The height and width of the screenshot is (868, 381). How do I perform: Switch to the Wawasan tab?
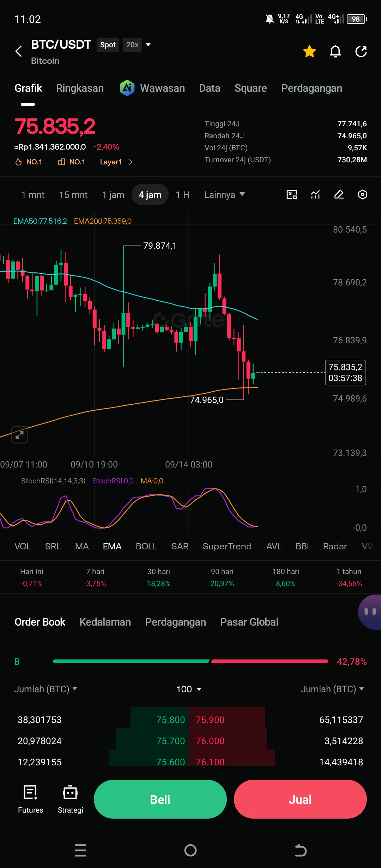coord(162,88)
